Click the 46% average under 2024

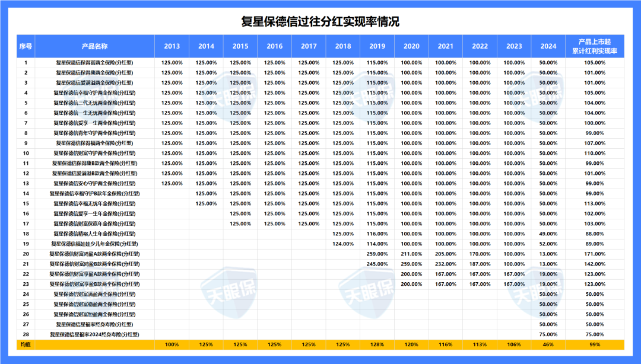(548, 344)
